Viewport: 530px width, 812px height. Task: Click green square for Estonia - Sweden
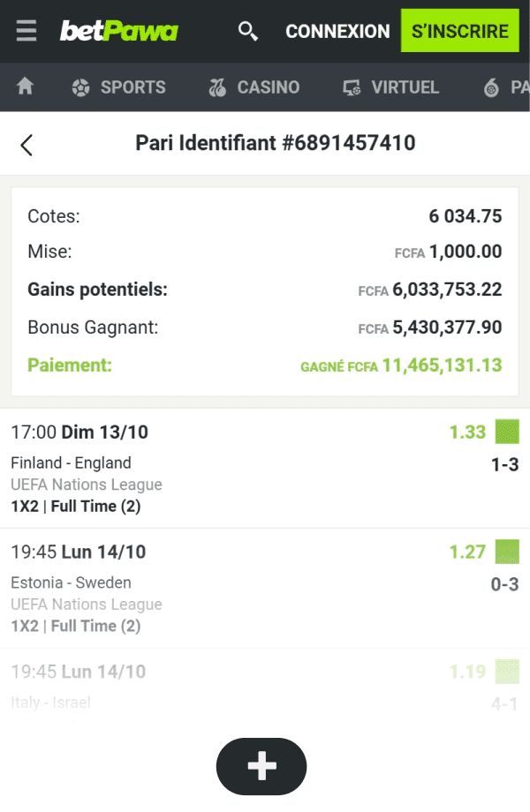tap(507, 552)
